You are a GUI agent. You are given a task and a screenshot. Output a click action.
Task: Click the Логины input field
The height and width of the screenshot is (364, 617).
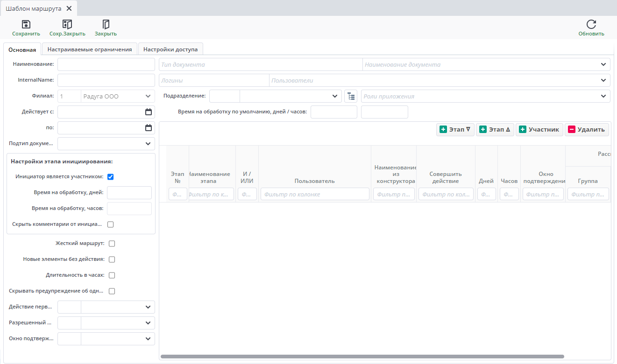point(214,80)
